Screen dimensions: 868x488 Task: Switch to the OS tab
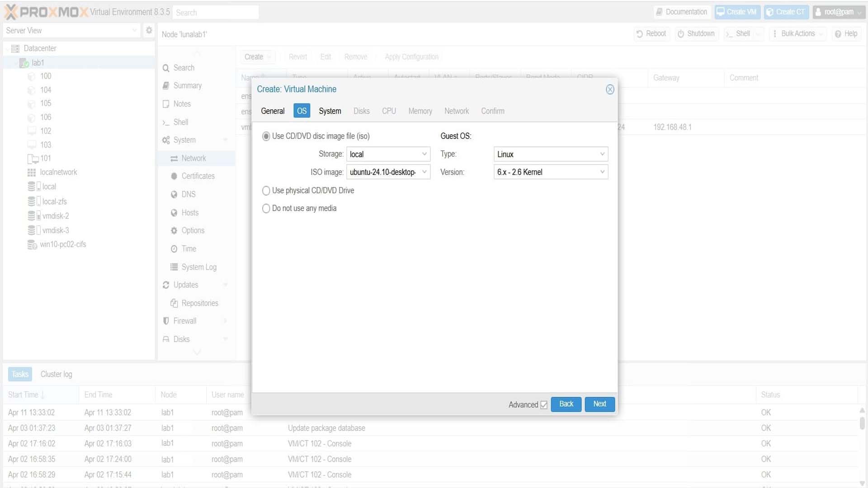coord(302,111)
